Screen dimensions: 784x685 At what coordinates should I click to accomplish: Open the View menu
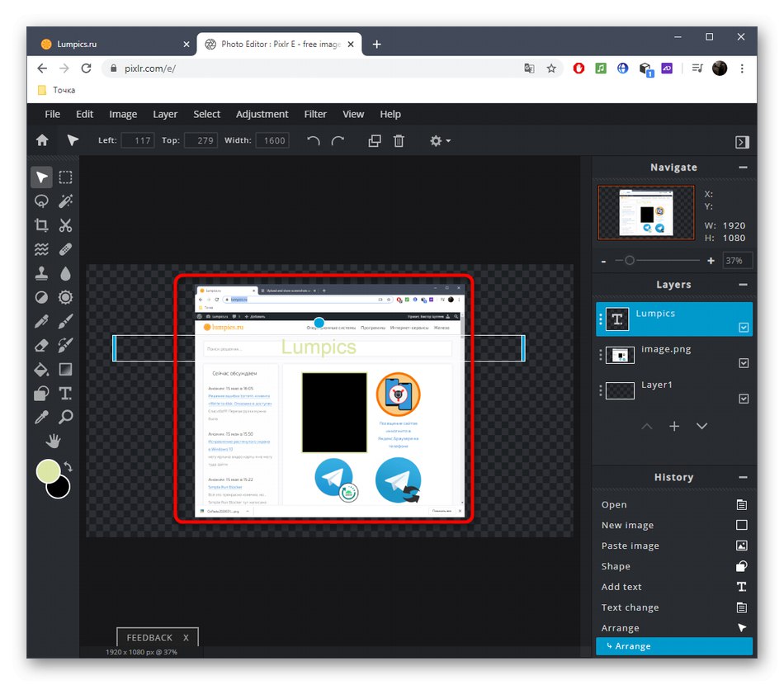coord(353,114)
